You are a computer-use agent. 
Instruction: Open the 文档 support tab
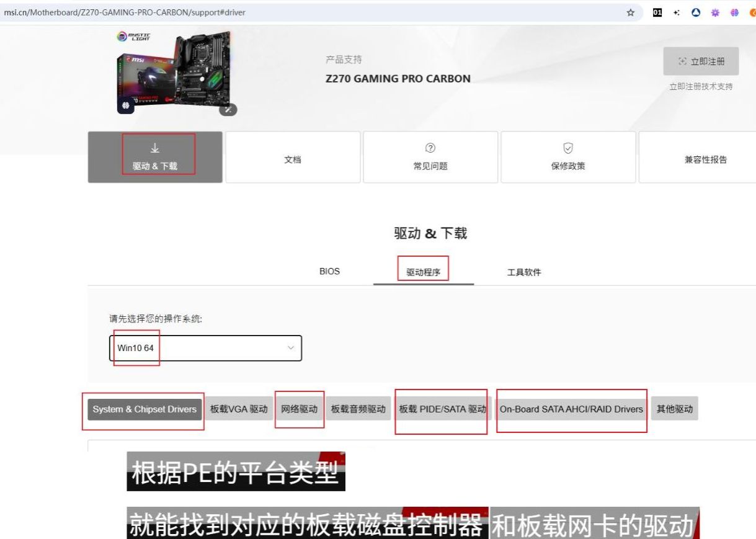(293, 157)
